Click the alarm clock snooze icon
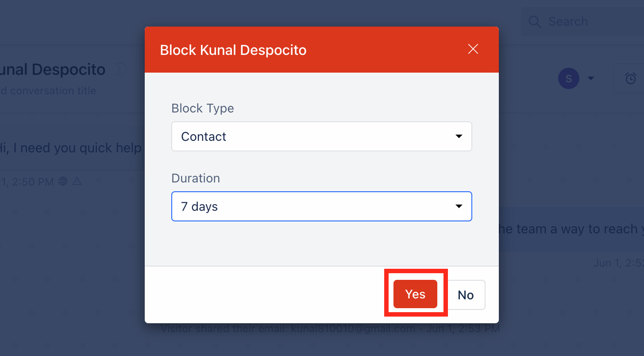 (x=630, y=78)
